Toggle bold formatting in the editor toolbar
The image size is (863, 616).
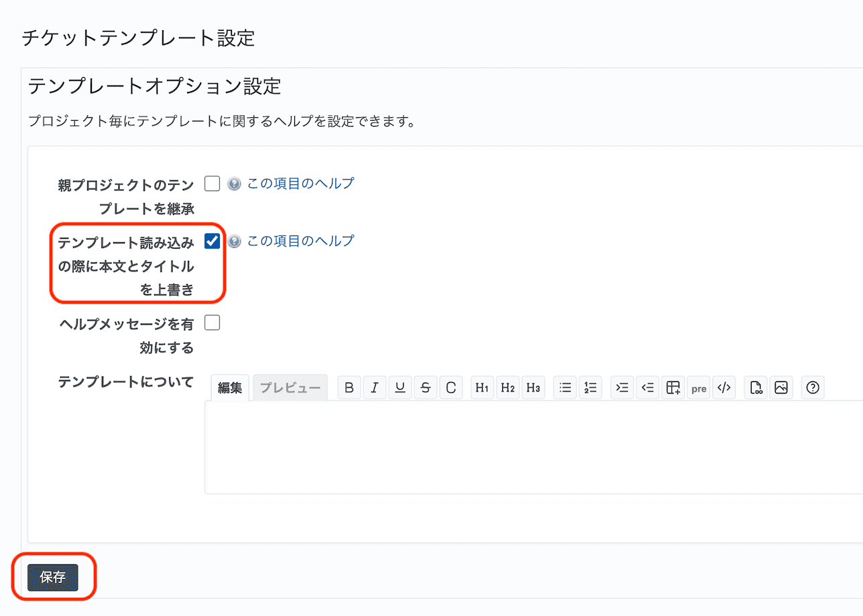[349, 387]
